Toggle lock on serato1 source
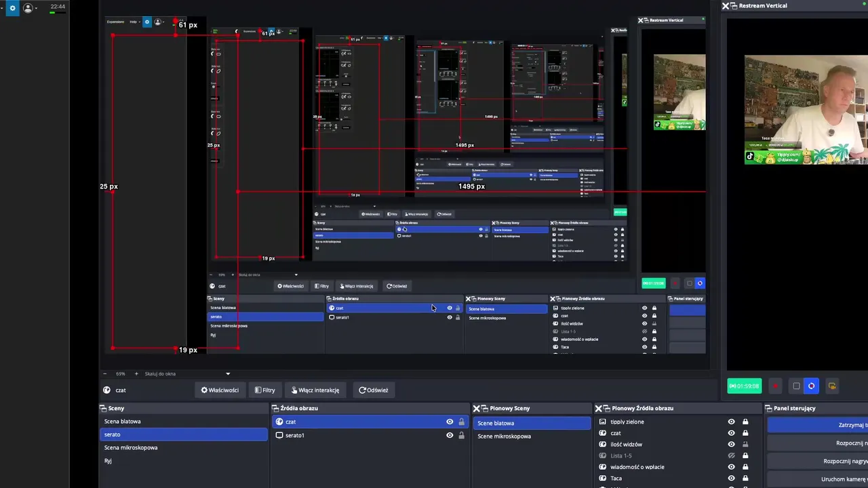The height and width of the screenshot is (488, 868). click(x=462, y=435)
